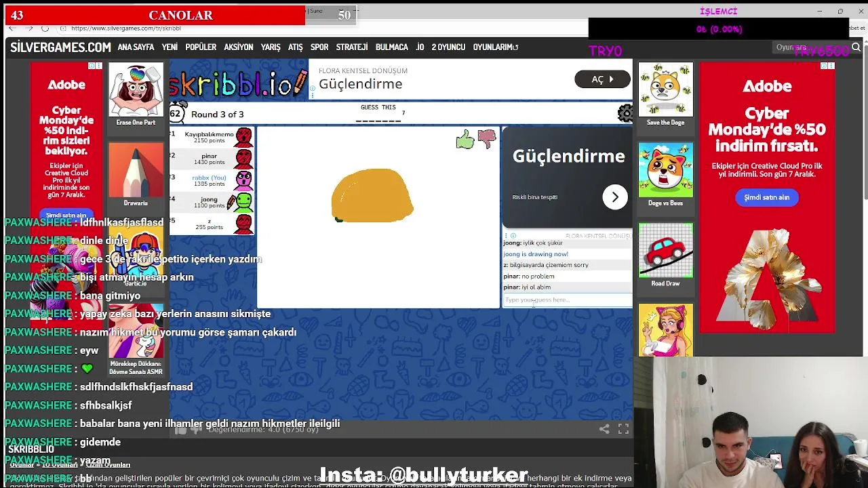This screenshot has width=868, height=488.
Task: Open the BULMACA category
Action: pyautogui.click(x=392, y=47)
